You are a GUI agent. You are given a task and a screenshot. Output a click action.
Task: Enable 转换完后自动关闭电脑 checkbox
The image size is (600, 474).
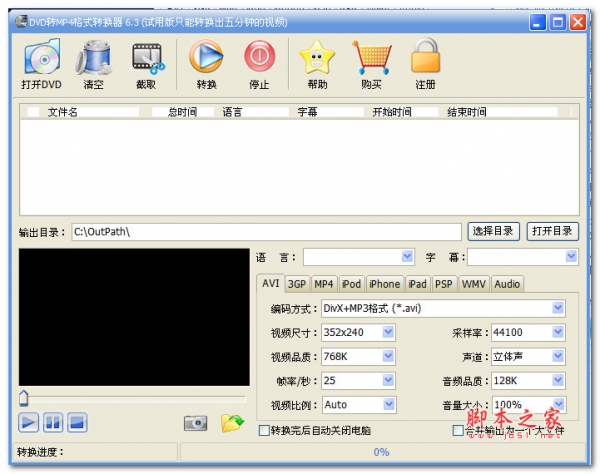[264, 431]
